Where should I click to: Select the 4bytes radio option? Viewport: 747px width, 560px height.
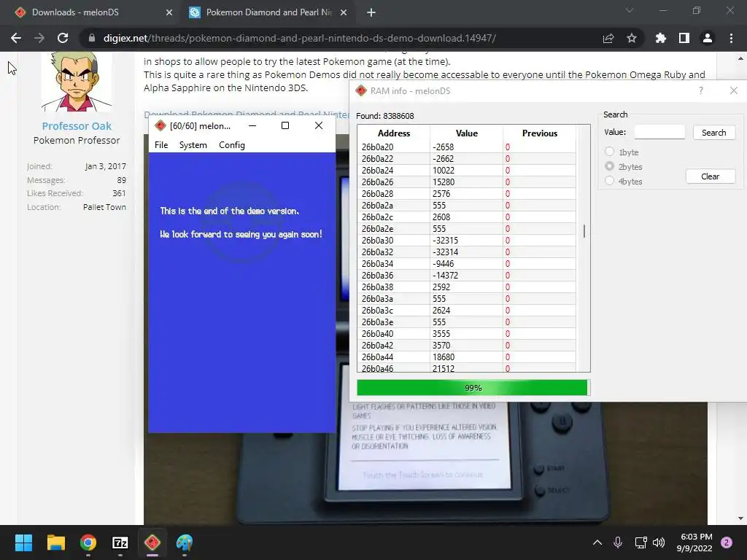609,181
